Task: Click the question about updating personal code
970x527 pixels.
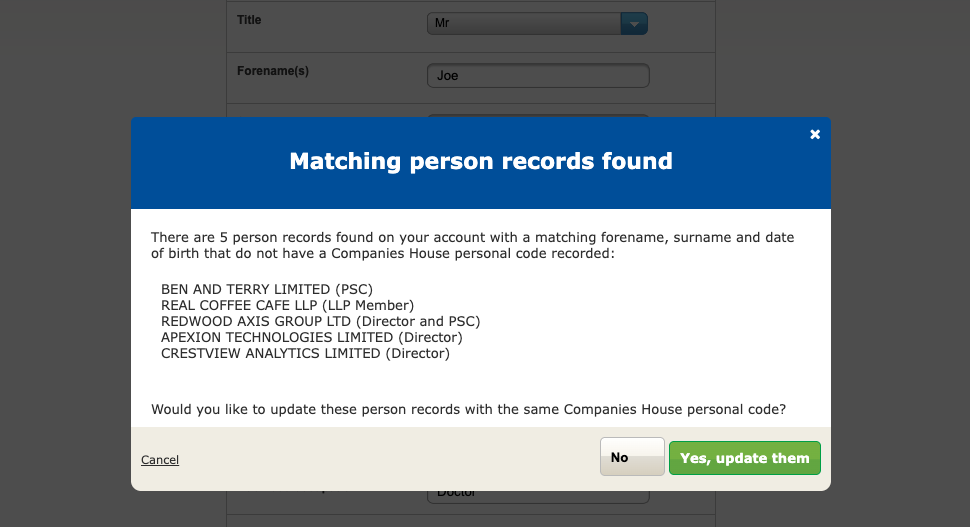Action: tap(468, 409)
